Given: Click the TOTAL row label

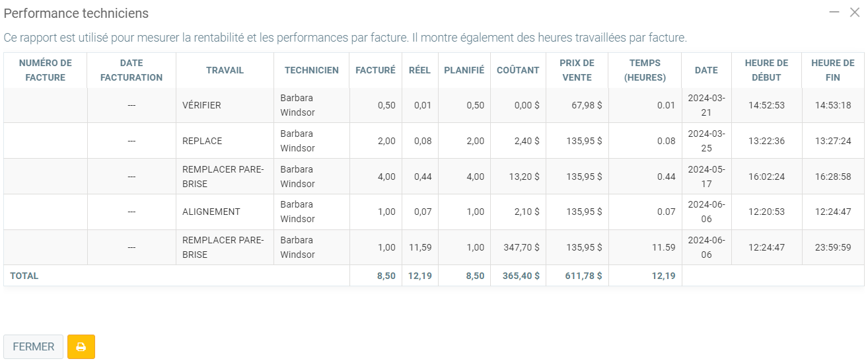Looking at the screenshot, I should tap(24, 276).
